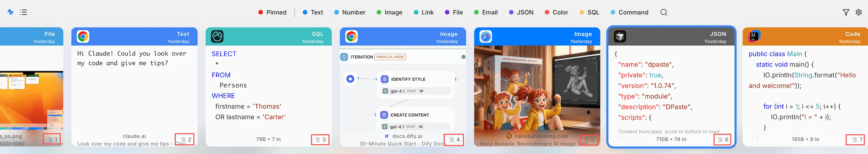This screenshot has width=868, height=154.
Task: Select the Text filter tab
Action: tap(313, 12)
